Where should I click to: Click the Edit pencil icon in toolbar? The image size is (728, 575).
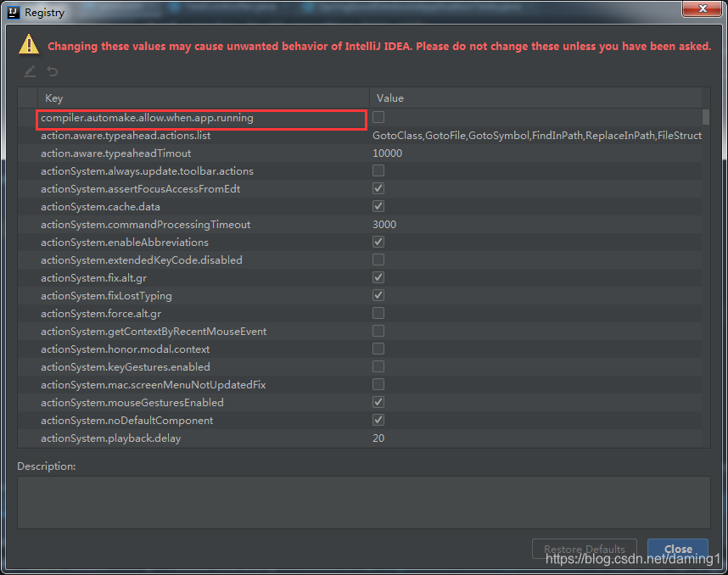[30, 71]
